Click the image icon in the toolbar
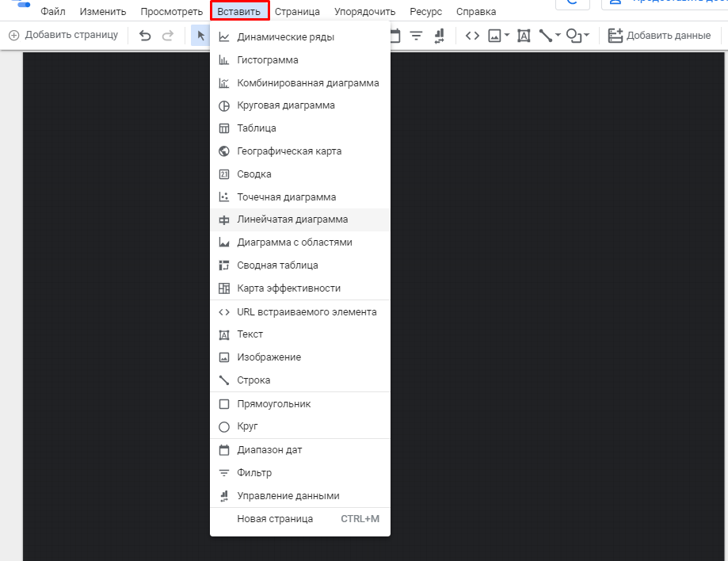This screenshot has width=728, height=561. click(495, 36)
